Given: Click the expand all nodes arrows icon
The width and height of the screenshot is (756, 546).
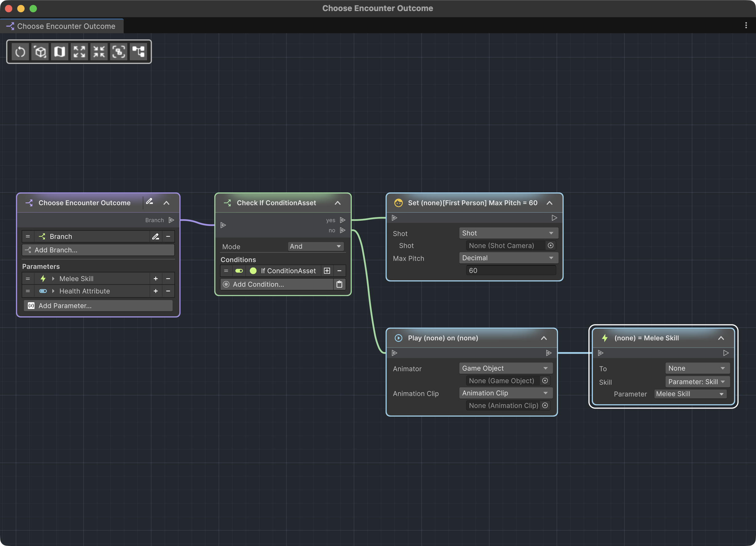Looking at the screenshot, I should click(79, 52).
